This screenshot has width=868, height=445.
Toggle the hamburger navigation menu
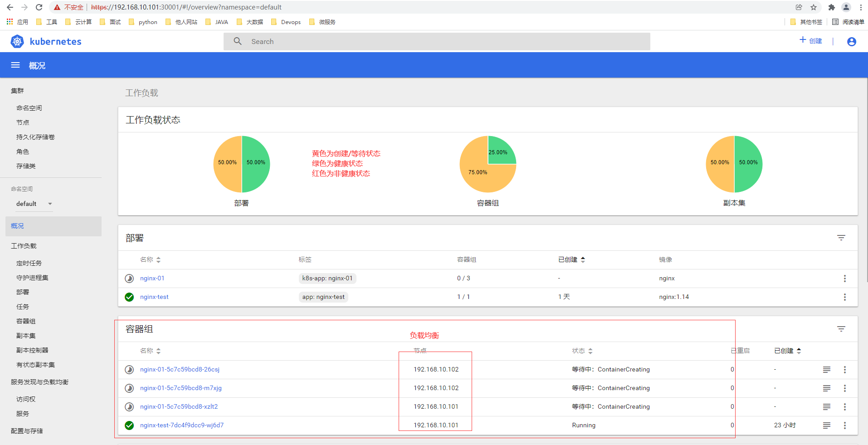(x=15, y=65)
